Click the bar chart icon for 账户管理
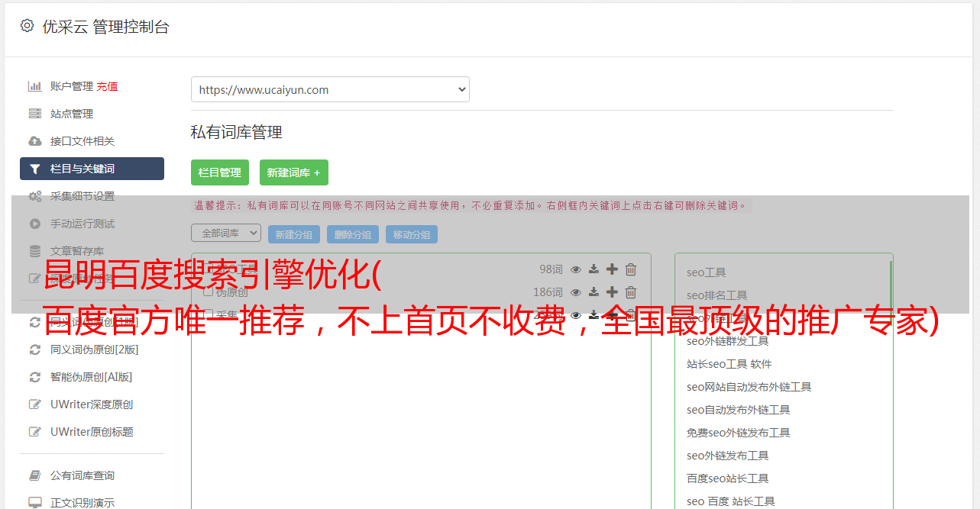This screenshot has width=980, height=509. pos(34,86)
